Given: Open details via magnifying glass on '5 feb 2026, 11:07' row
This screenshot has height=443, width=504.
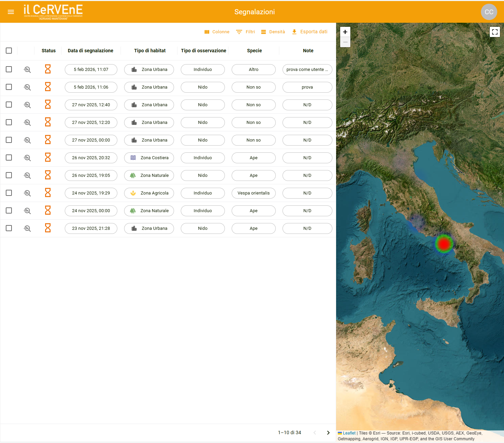Looking at the screenshot, I should 27,69.
